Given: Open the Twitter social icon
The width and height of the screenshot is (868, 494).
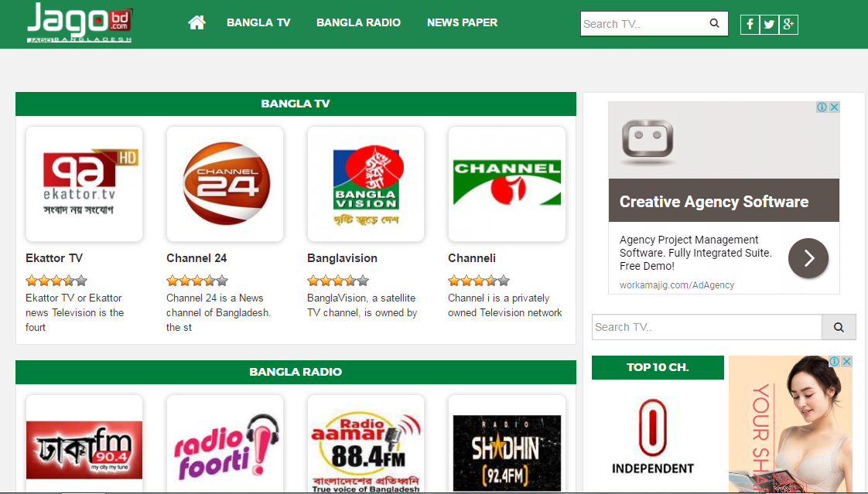Looking at the screenshot, I should click(769, 24).
